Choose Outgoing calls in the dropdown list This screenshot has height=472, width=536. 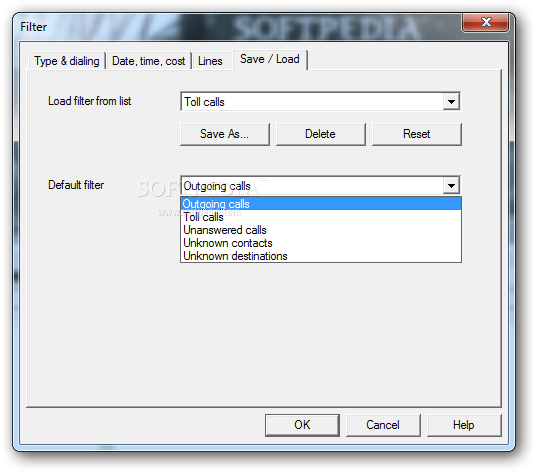tap(321, 204)
